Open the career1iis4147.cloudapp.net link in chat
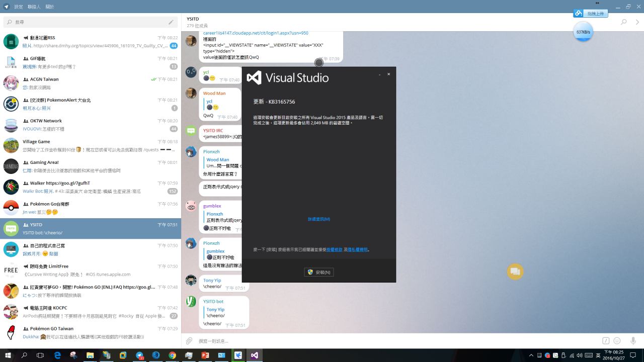This screenshot has width=644, height=362. (x=256, y=33)
